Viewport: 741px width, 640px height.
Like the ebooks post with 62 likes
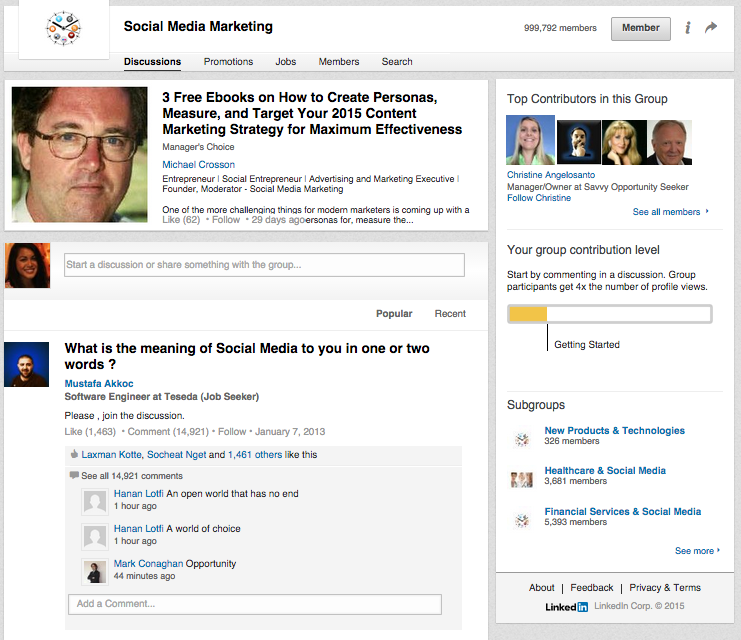coord(181,220)
